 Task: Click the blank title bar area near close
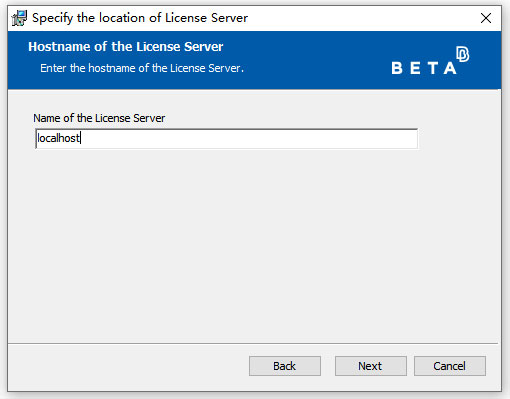click(x=367, y=18)
